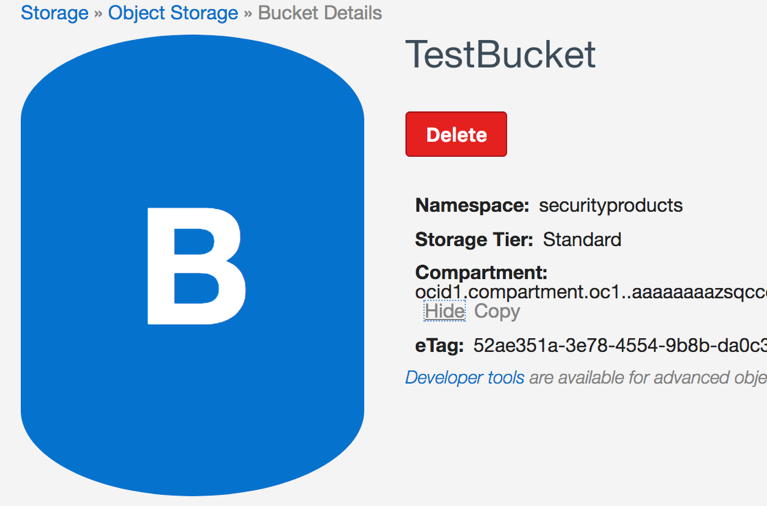Select the compartment OCID text
The height and width of the screenshot is (506, 767).
tap(590, 292)
